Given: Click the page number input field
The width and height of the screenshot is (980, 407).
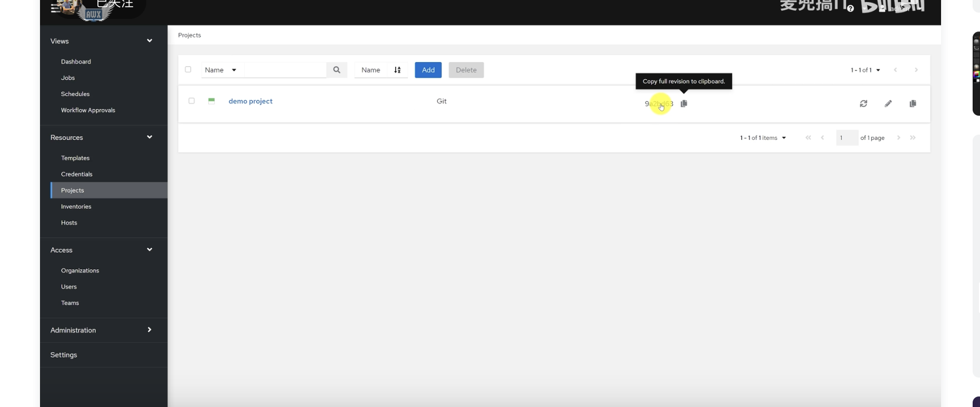Looking at the screenshot, I should 847,138.
